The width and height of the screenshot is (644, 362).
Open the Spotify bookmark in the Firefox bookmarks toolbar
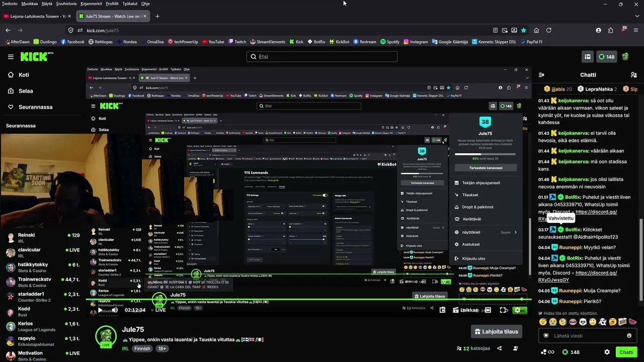pyautogui.click(x=390, y=42)
